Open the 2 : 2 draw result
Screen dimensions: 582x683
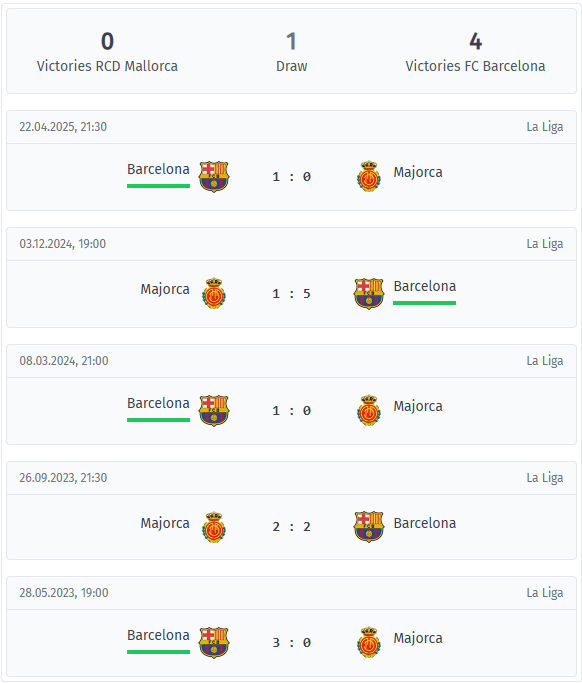tap(291, 527)
